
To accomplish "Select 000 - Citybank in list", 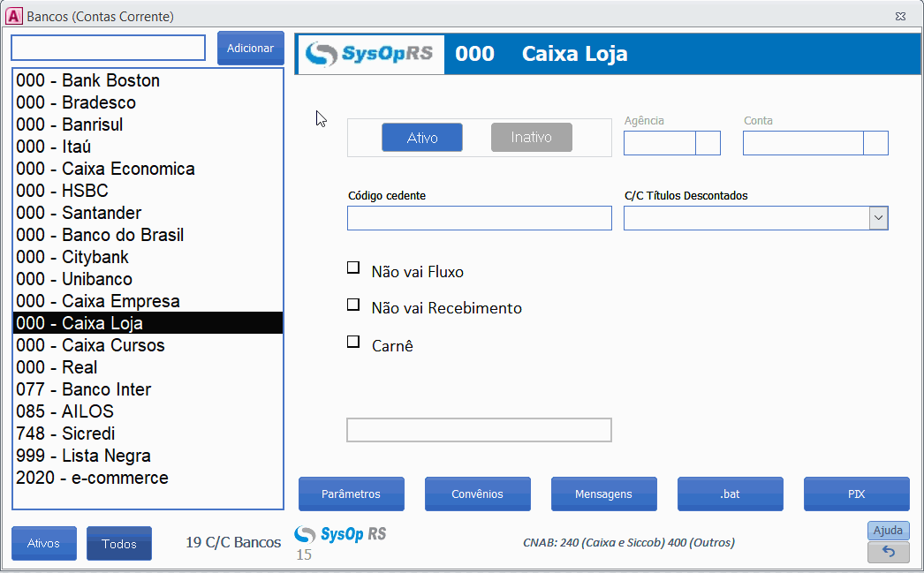I will pyautogui.click(x=148, y=257).
